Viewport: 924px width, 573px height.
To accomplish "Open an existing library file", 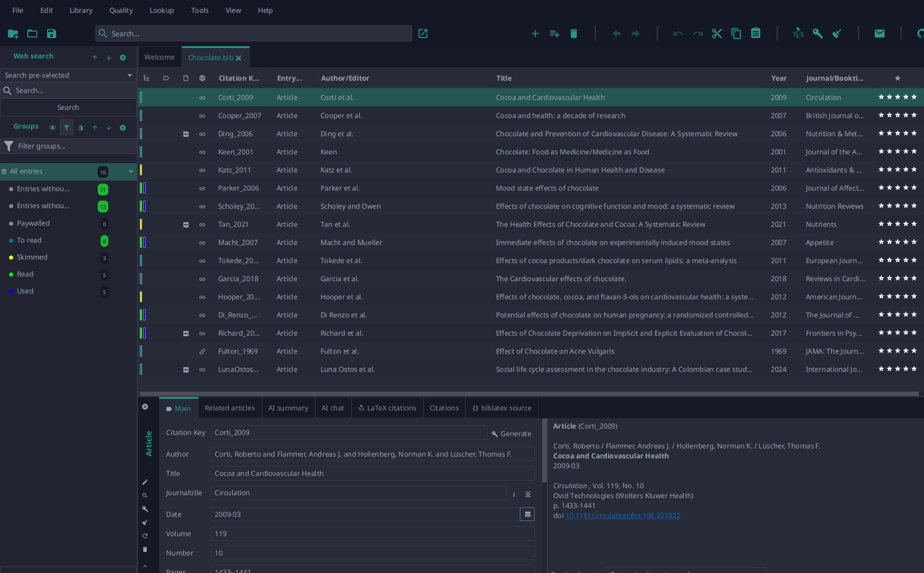I will point(32,34).
